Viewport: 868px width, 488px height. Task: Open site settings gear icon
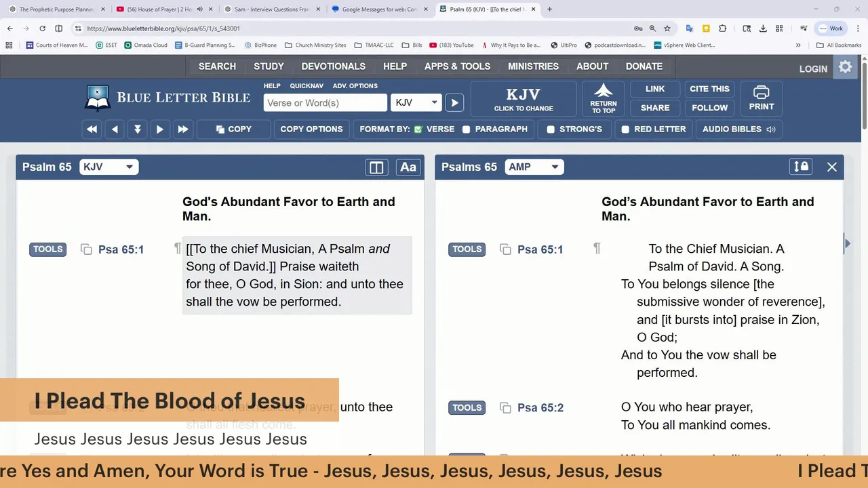[x=845, y=67]
